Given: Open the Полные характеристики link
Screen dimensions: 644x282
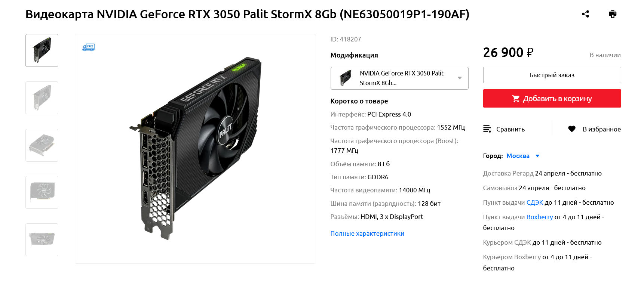Looking at the screenshot, I should click(367, 233).
